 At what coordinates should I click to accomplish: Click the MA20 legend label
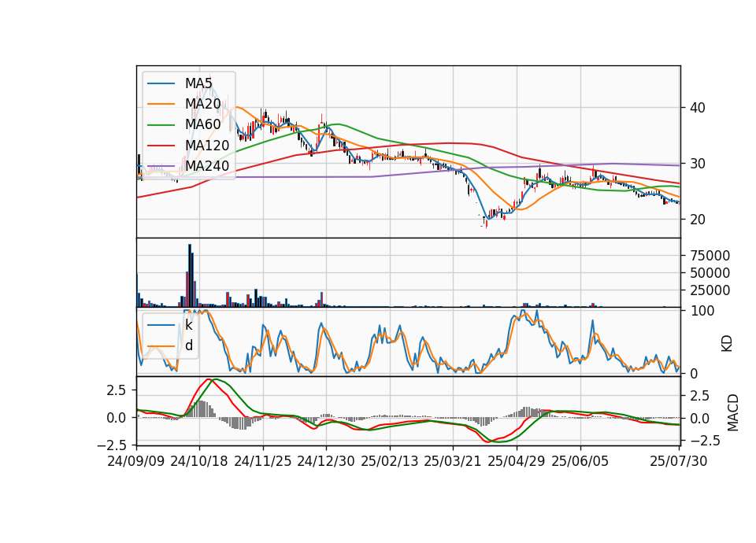tap(202, 104)
